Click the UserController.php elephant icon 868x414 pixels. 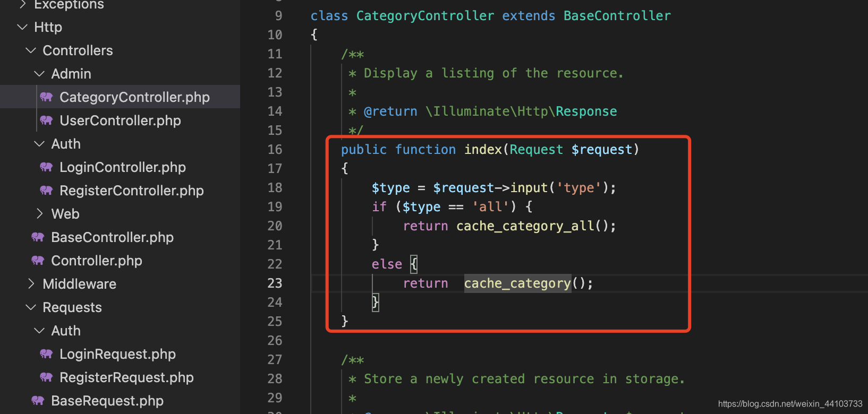coord(46,120)
